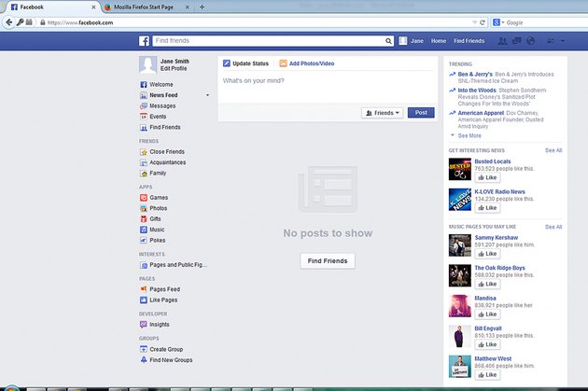Open Into the Woods trending topic
This screenshot has width=588, height=391.
[x=477, y=91]
